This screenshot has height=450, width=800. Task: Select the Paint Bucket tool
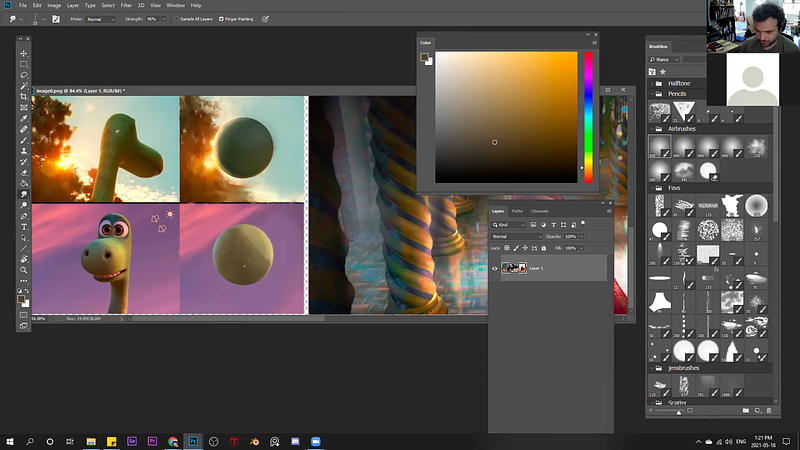23,184
